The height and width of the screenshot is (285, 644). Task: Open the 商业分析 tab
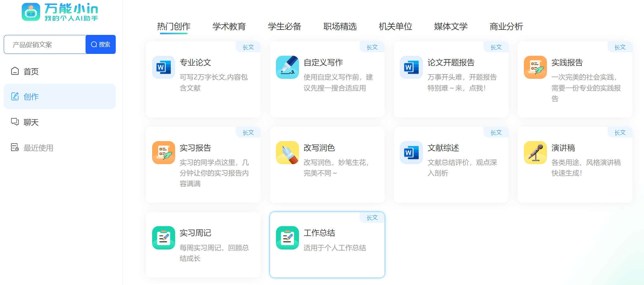tap(506, 26)
